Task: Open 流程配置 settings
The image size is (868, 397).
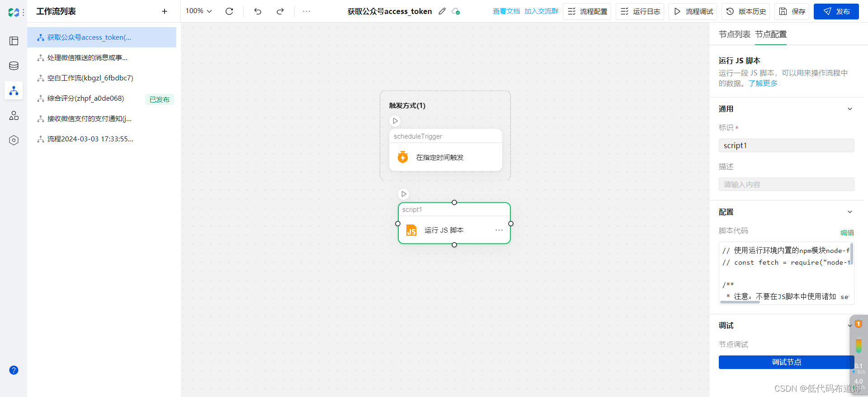Action: [587, 11]
